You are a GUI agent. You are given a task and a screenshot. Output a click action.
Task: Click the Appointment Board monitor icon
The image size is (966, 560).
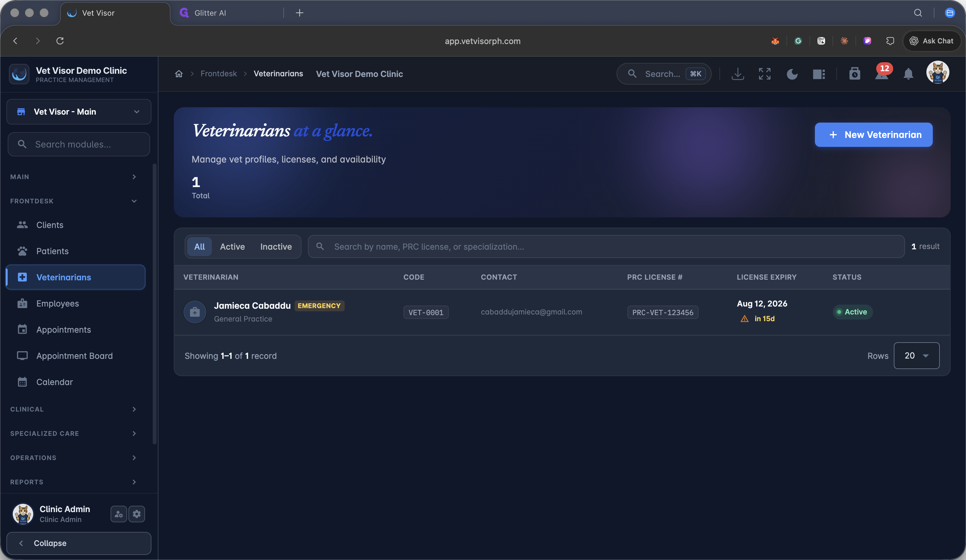[22, 356]
